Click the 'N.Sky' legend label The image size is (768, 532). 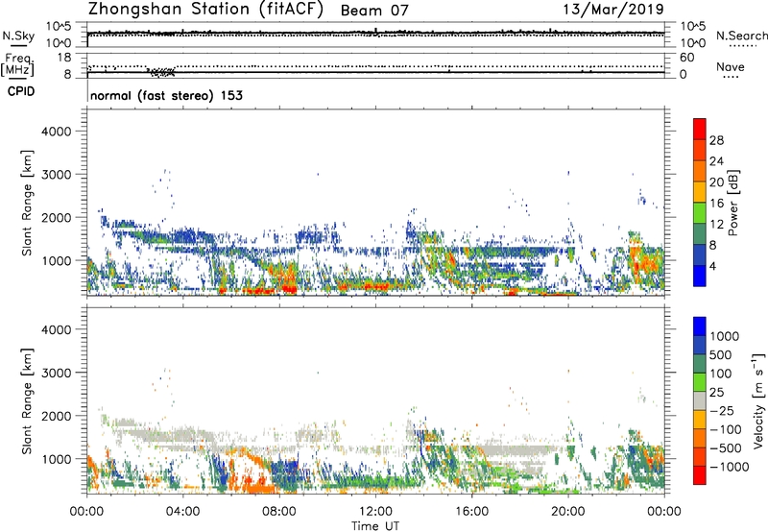tap(18, 36)
